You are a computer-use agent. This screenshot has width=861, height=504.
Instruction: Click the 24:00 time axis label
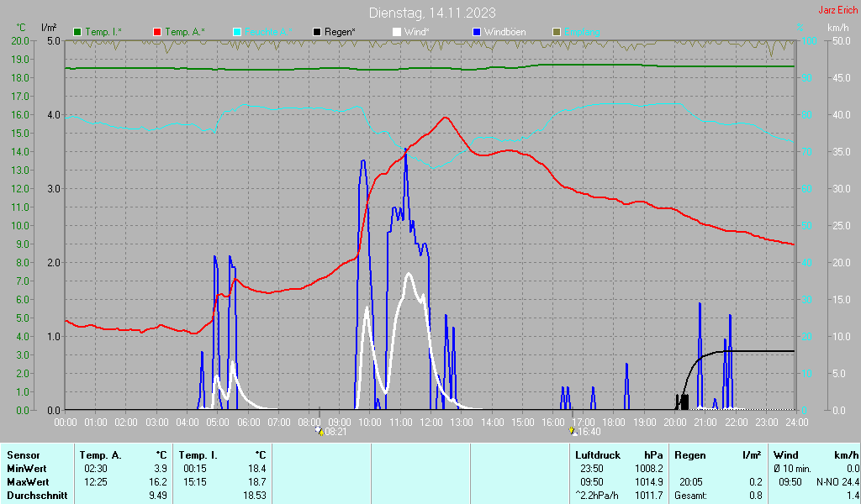click(797, 422)
